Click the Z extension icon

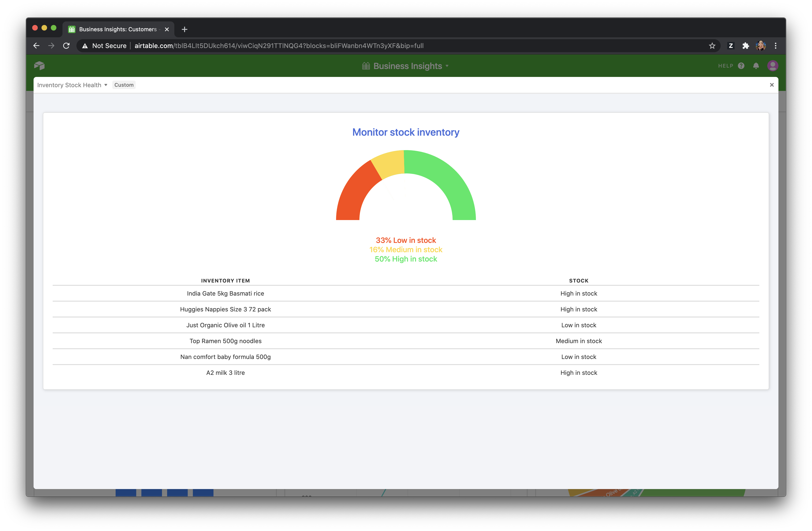pos(731,46)
